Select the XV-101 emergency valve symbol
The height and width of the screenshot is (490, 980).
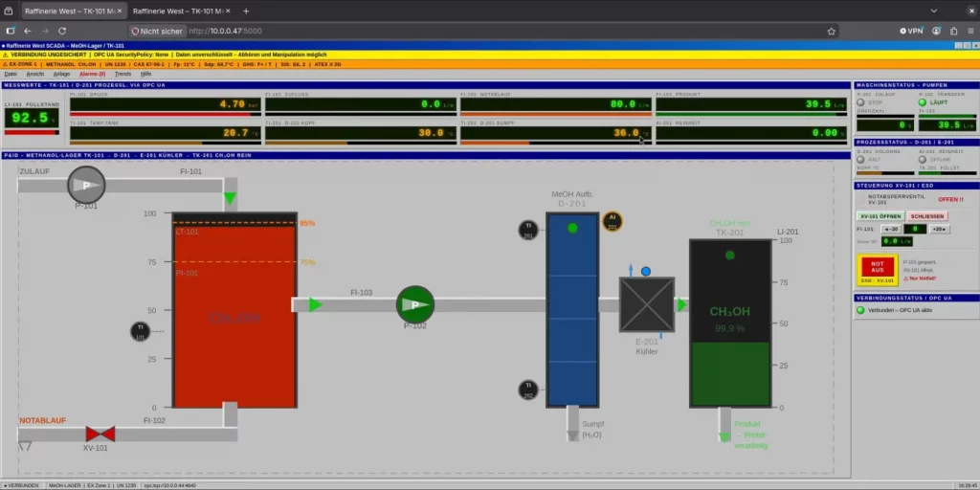pos(100,434)
